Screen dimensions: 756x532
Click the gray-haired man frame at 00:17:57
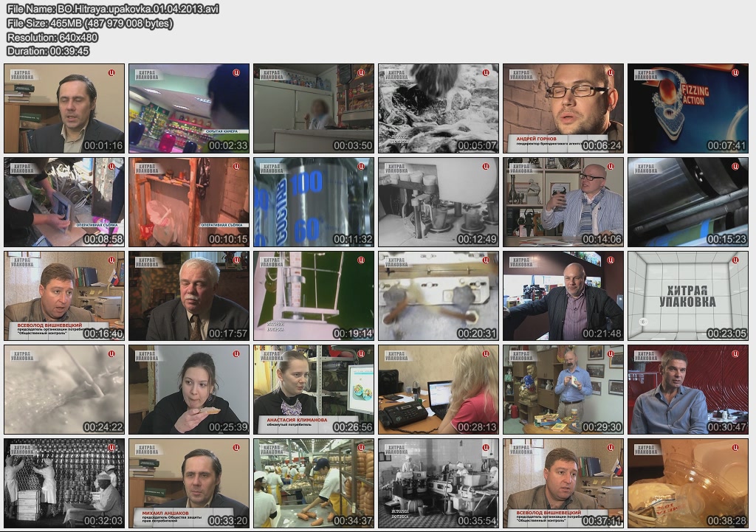coord(188,296)
